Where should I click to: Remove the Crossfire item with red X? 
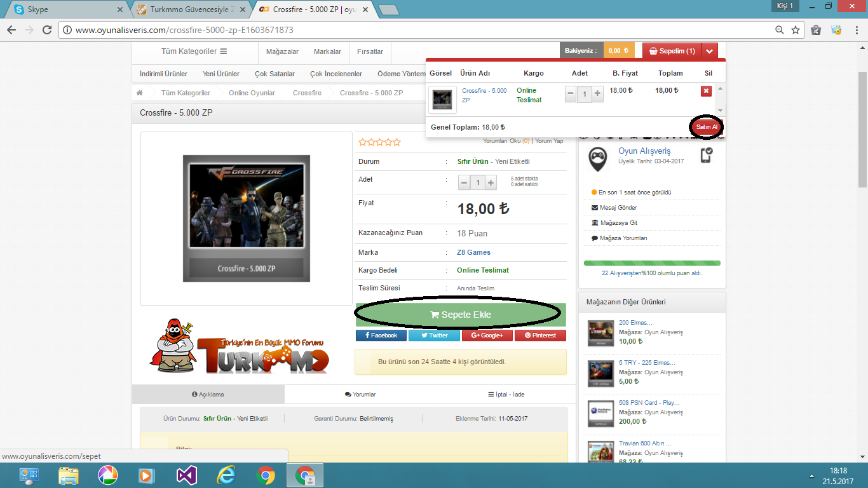706,91
